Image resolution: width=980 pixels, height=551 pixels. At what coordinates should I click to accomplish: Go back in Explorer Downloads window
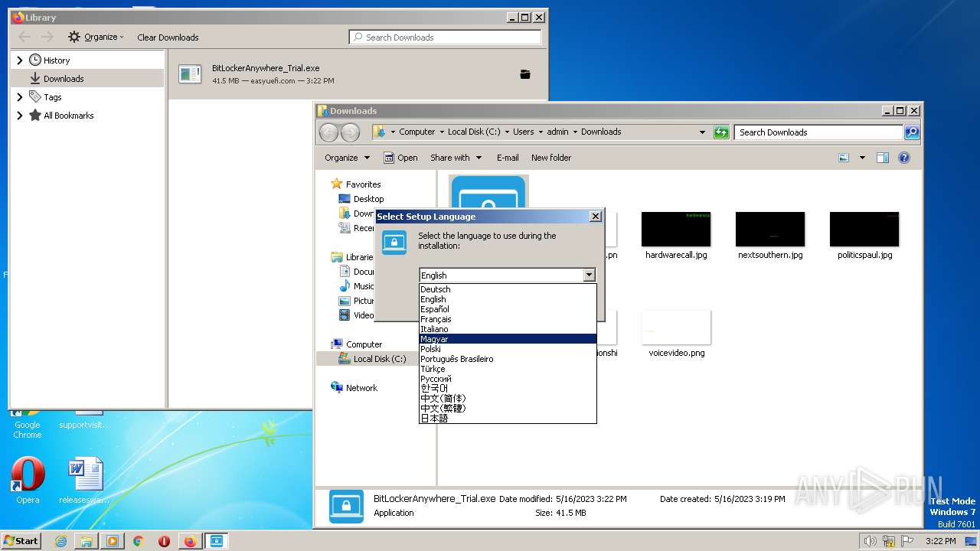[x=329, y=132]
